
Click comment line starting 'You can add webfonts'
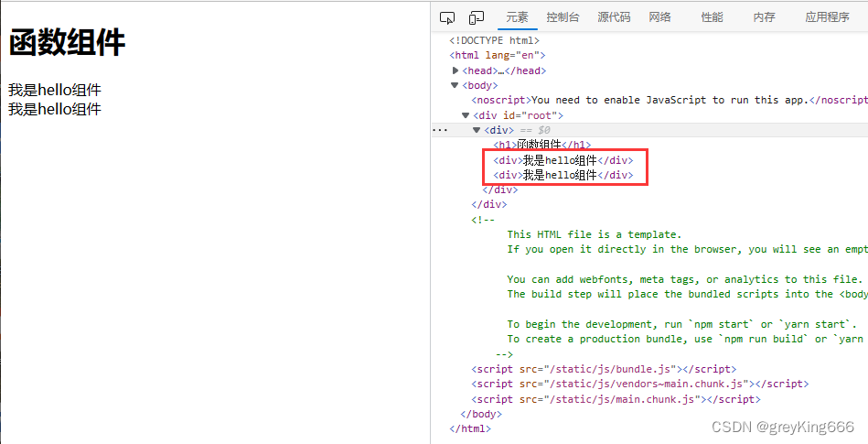tap(684, 279)
